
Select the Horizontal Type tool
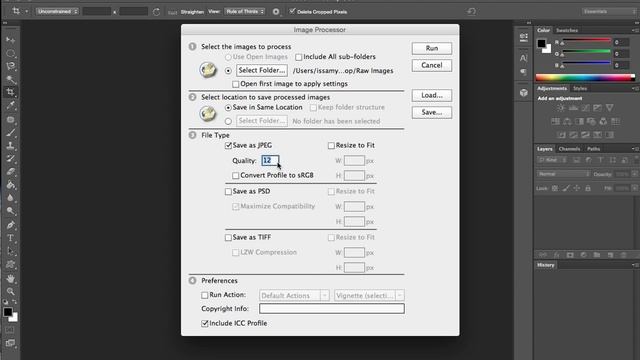(11, 238)
